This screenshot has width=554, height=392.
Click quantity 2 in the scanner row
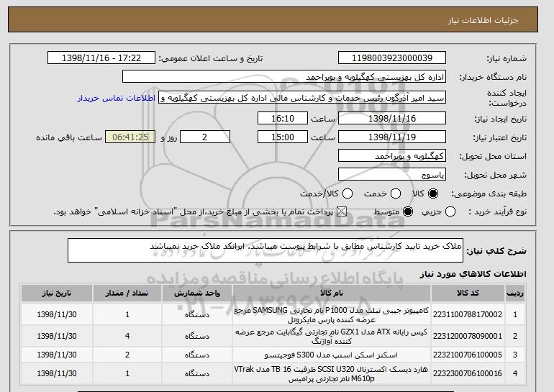127,355
